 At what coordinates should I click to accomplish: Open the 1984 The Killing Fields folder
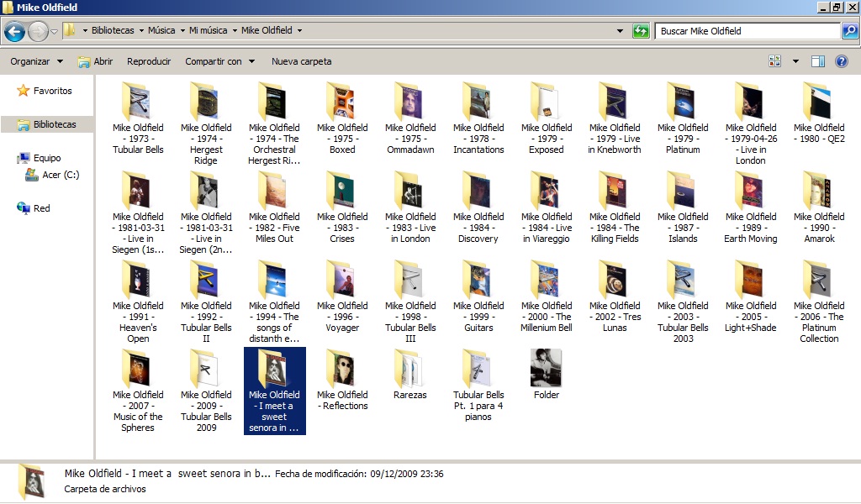615,207
